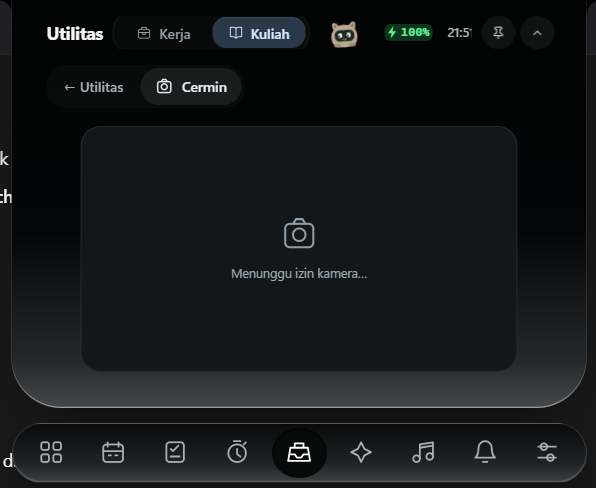Open the task checklist icon in dock
Screen dimensions: 596x488
point(175,452)
